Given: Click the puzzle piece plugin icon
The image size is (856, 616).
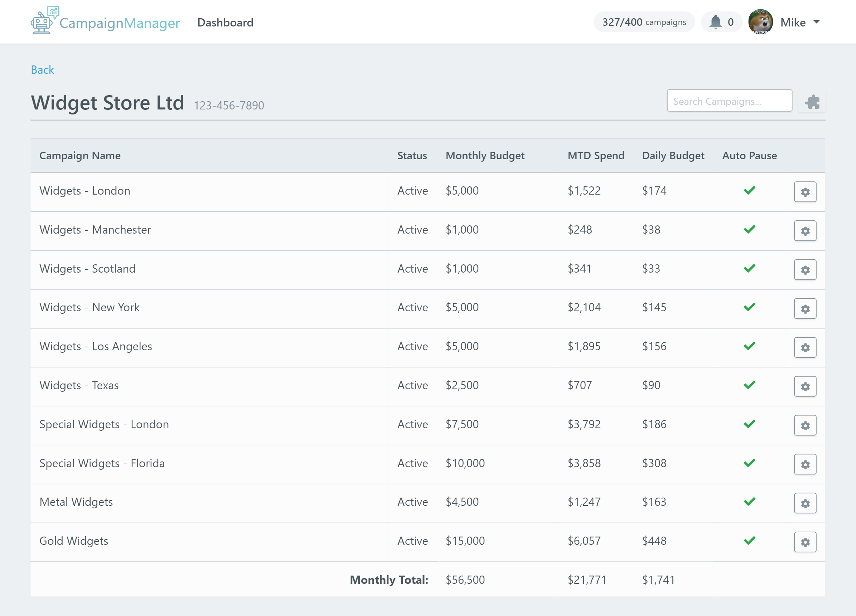Looking at the screenshot, I should (812, 102).
